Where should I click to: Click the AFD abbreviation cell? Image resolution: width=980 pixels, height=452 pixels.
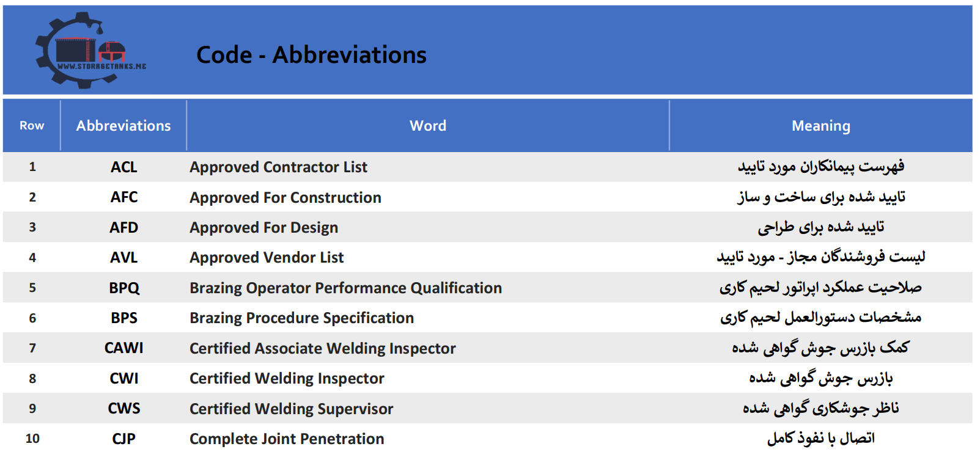(x=124, y=228)
